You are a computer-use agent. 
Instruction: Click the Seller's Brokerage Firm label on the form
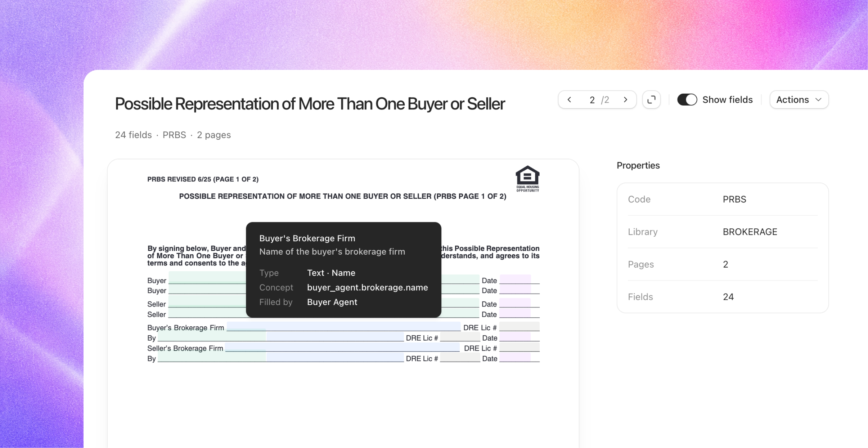click(185, 348)
